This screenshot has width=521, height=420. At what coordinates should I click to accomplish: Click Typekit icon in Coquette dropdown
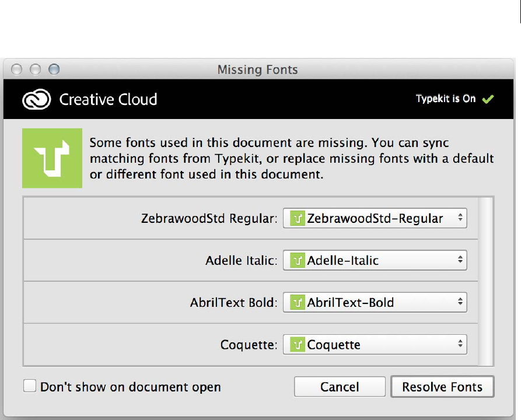[x=298, y=345]
